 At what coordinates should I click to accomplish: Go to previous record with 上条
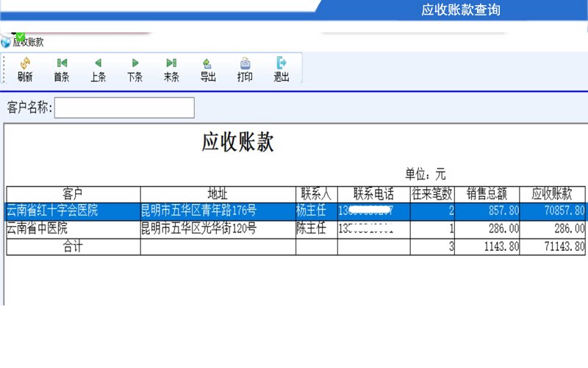pos(98,69)
